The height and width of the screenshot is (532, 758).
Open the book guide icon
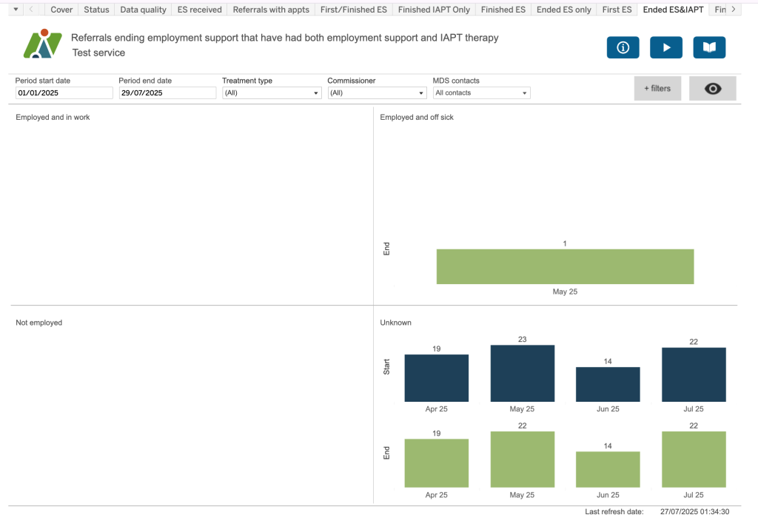[x=709, y=47]
